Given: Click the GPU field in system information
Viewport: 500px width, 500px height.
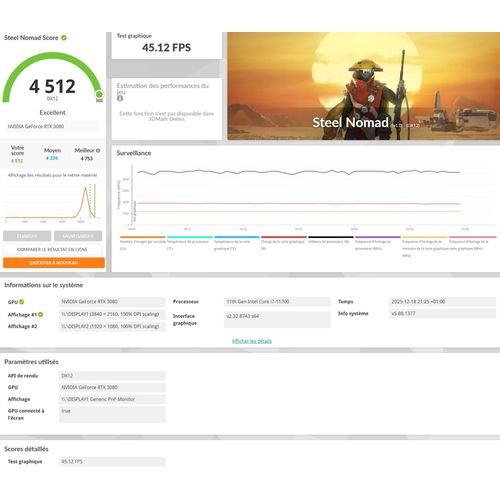Looking at the screenshot, I should click(x=112, y=302).
